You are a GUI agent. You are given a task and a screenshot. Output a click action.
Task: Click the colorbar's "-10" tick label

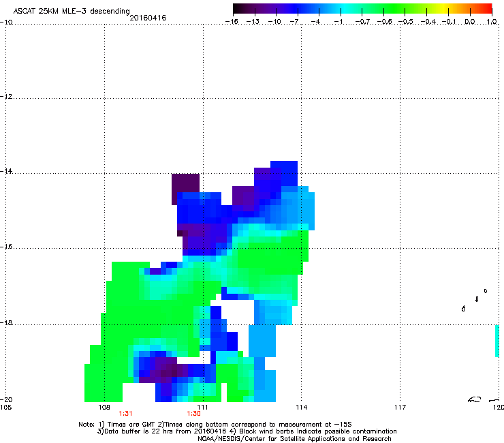pyautogui.click(x=274, y=22)
